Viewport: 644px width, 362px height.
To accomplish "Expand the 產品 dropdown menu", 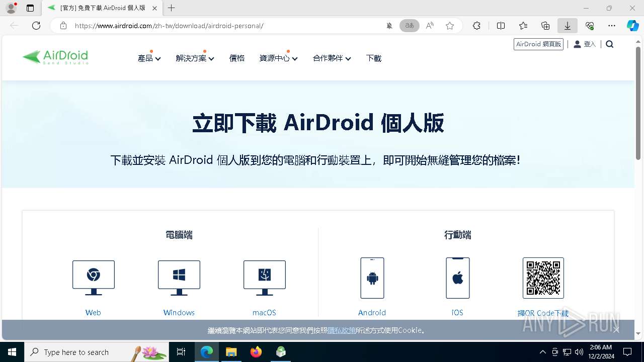I will [149, 58].
